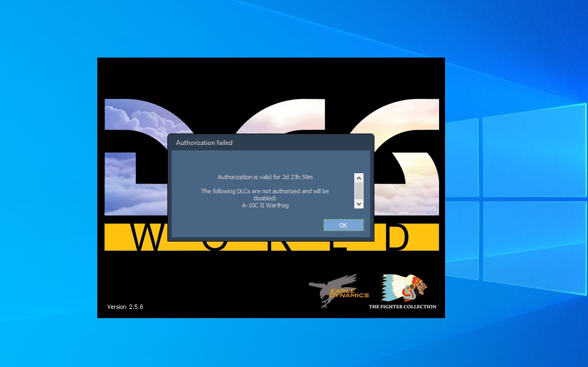This screenshot has width=588, height=367.
Task: Click the Authorization failed title bar
Action: [x=271, y=143]
